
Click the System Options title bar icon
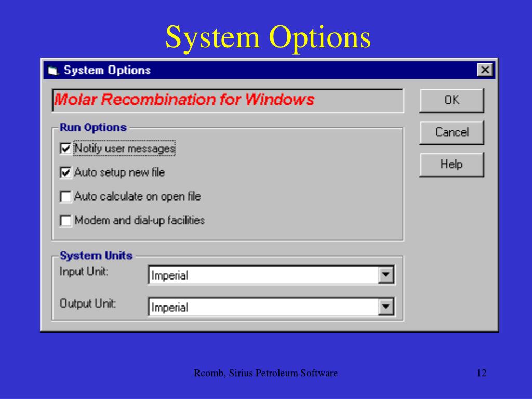54,71
